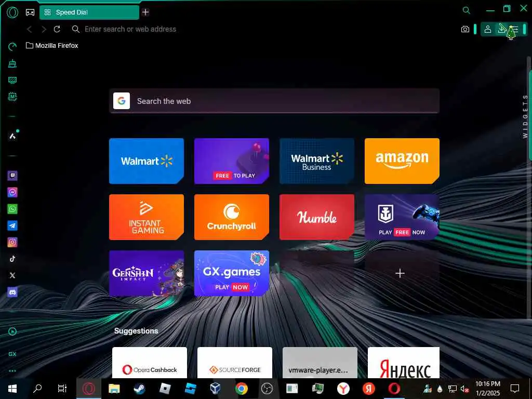Click the muted volume tray icon

click(x=464, y=389)
